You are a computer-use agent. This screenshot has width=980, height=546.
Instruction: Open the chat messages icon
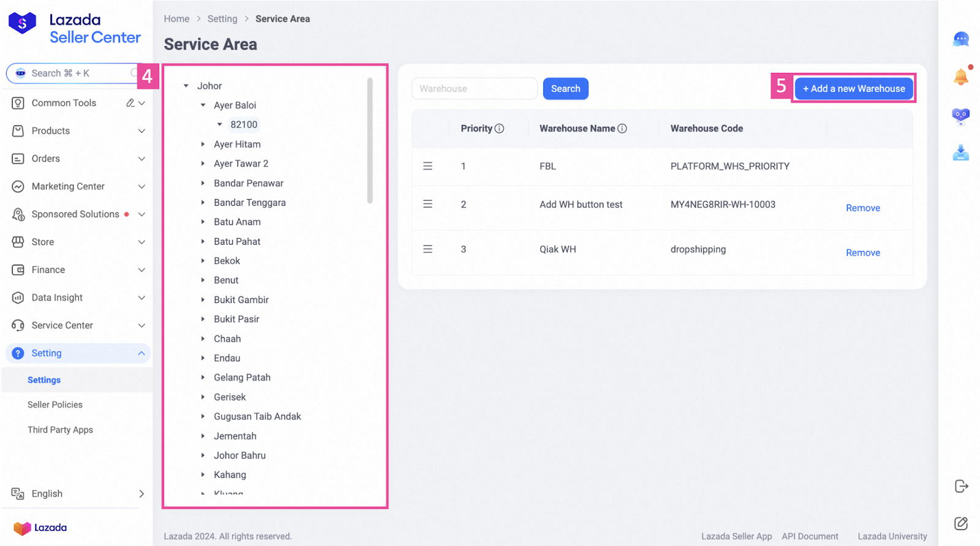960,40
